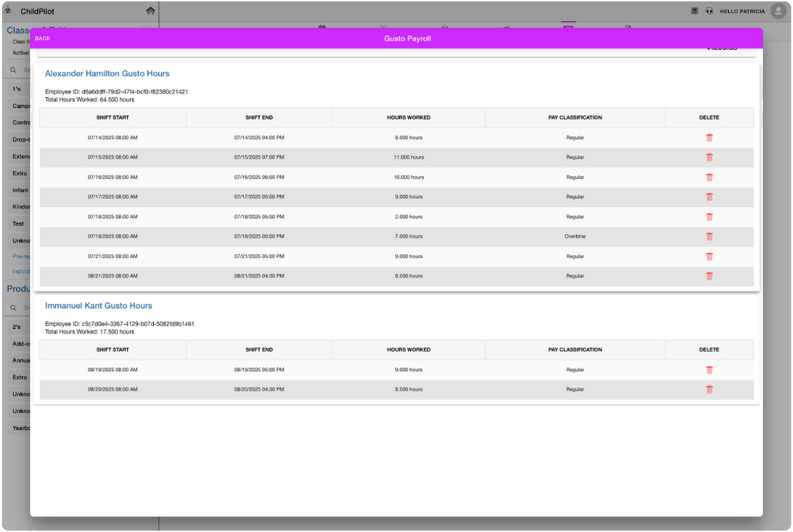This screenshot has height=532, width=793.
Task: Click Hamilton's HOURS WORKED column header
Action: (x=409, y=118)
